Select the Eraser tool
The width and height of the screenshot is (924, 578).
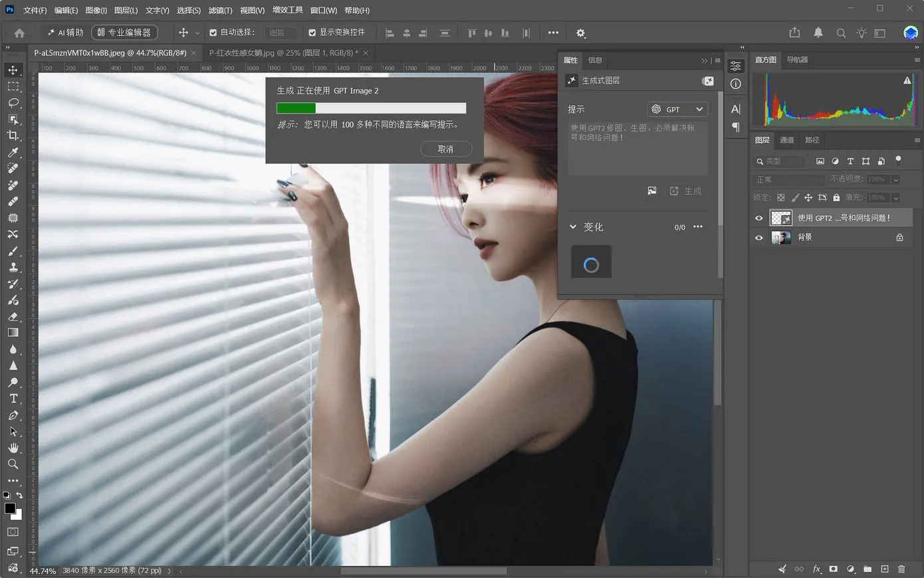(x=13, y=317)
